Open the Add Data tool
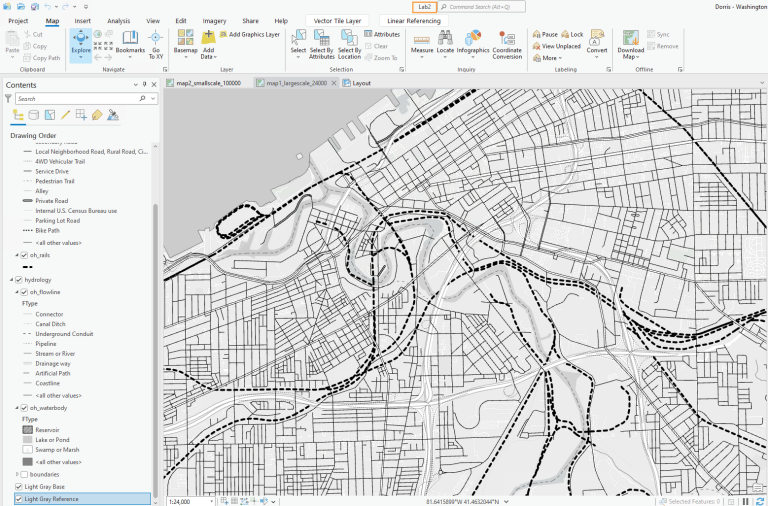Viewport: 768px width, 506px height. 208,42
